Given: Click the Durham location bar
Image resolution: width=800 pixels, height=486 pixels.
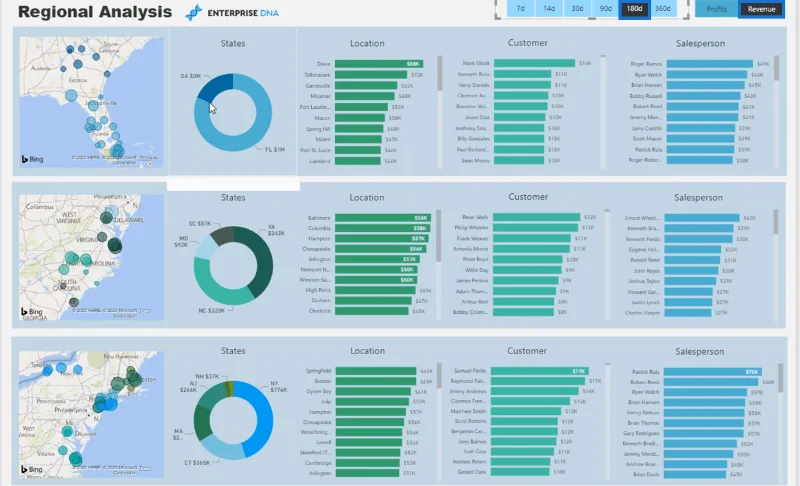Looking at the screenshot, I should click(x=373, y=301).
